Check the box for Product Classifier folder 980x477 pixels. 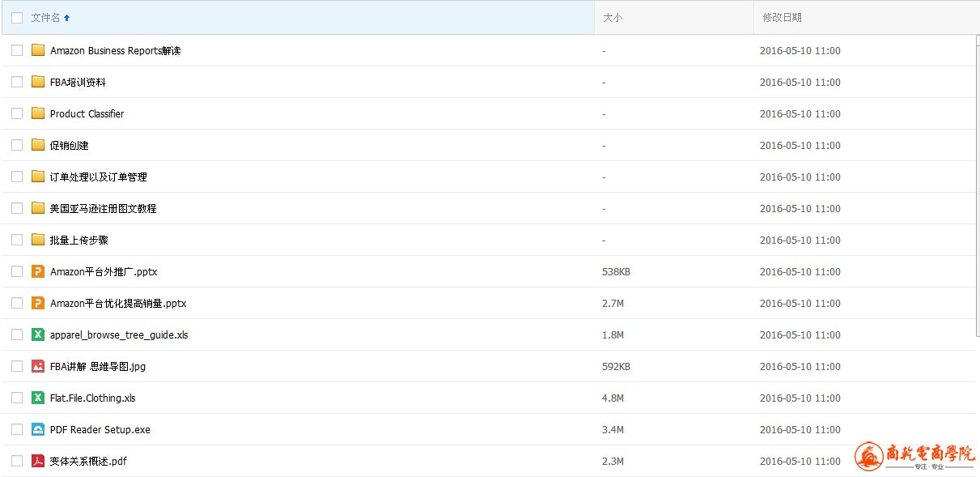click(x=17, y=113)
